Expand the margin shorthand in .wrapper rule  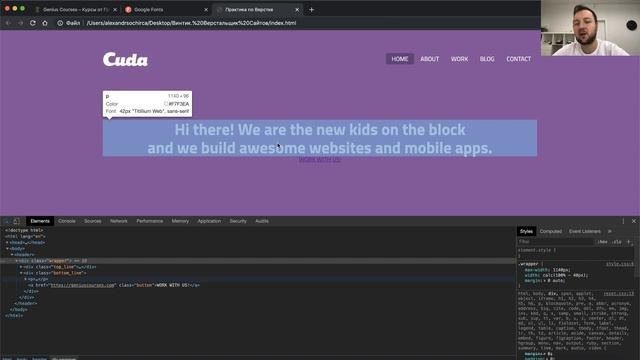545,281
